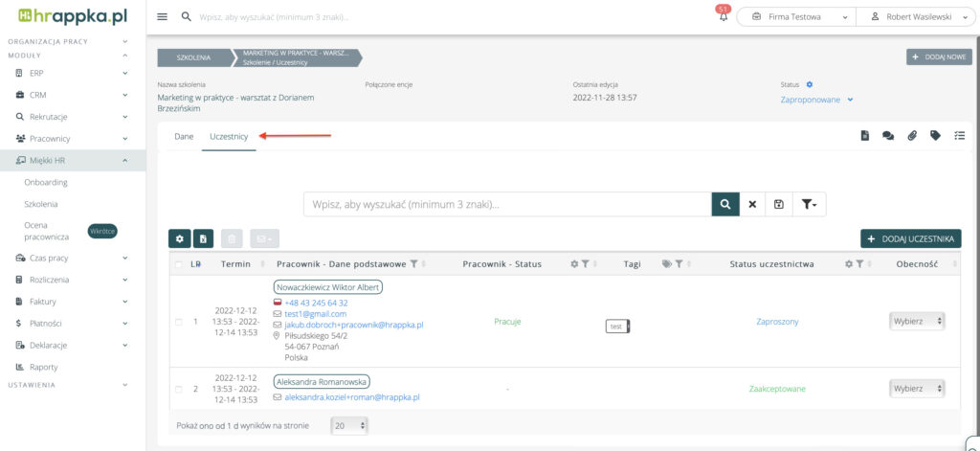Switch to the Dane tab

coord(184,137)
